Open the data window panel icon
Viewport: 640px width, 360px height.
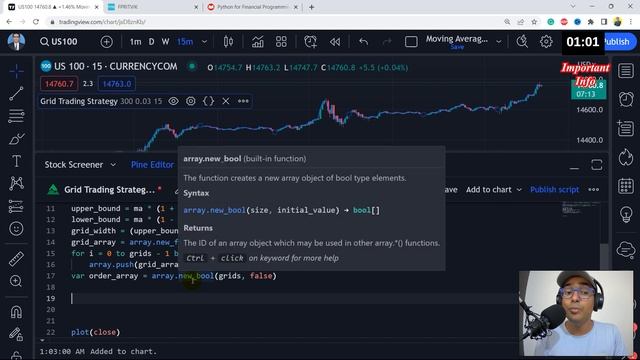pos(626,128)
